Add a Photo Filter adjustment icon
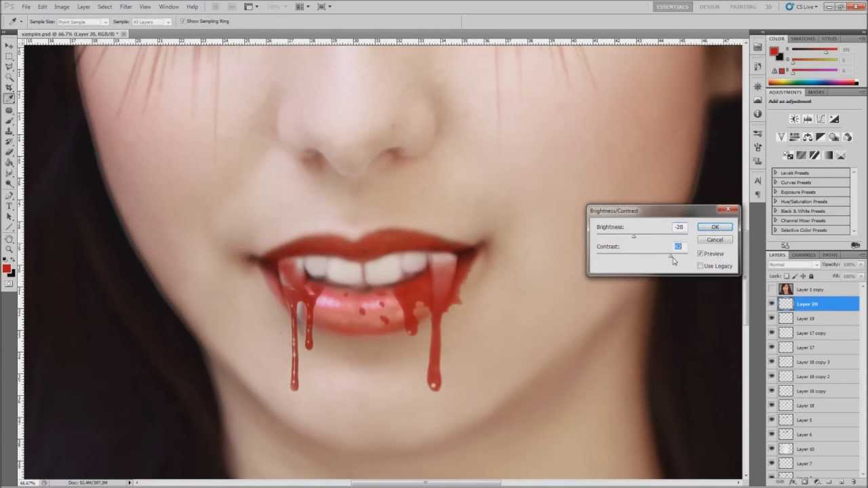Viewport: 868px width, 488px height. point(834,137)
